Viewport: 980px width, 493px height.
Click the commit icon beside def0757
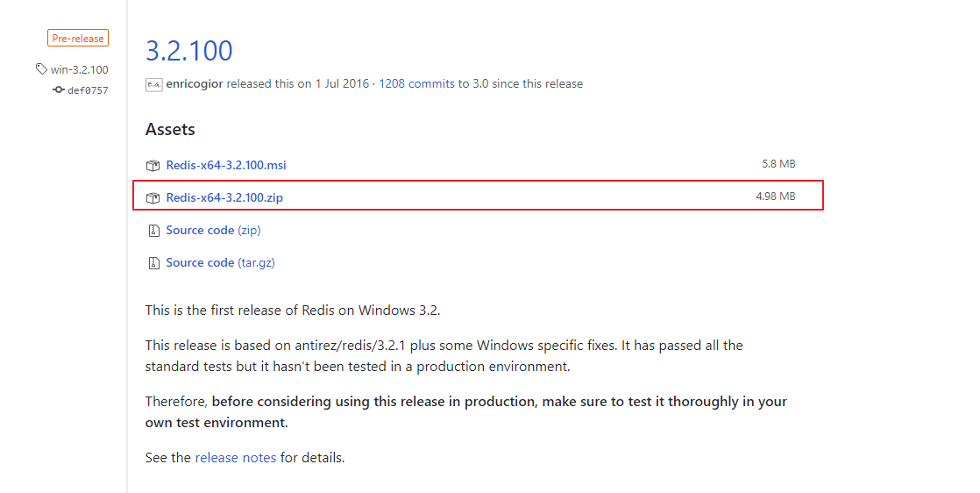(x=58, y=90)
